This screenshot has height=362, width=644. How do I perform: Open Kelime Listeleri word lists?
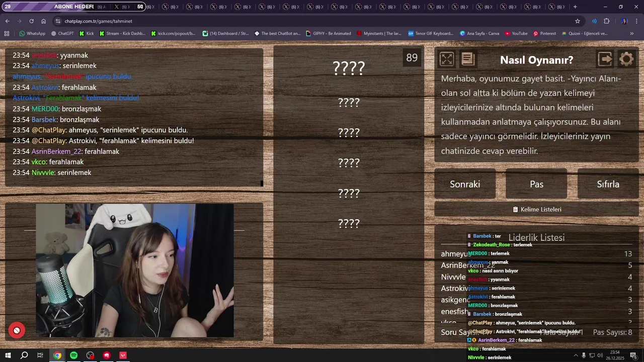[536, 209]
